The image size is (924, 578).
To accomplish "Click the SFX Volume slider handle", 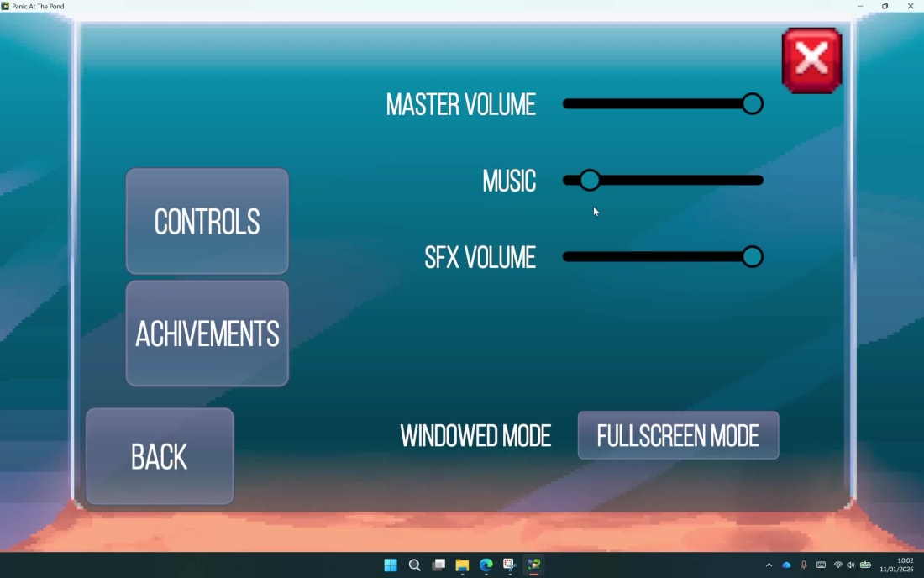I will pyautogui.click(x=752, y=257).
